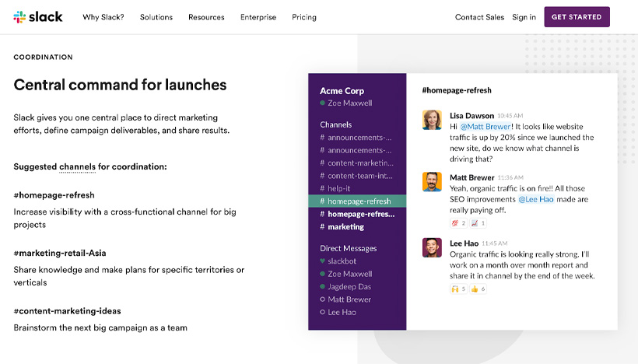Click hash icon beside help-it
Image resolution: width=638 pixels, height=364 pixels.
pos(322,188)
